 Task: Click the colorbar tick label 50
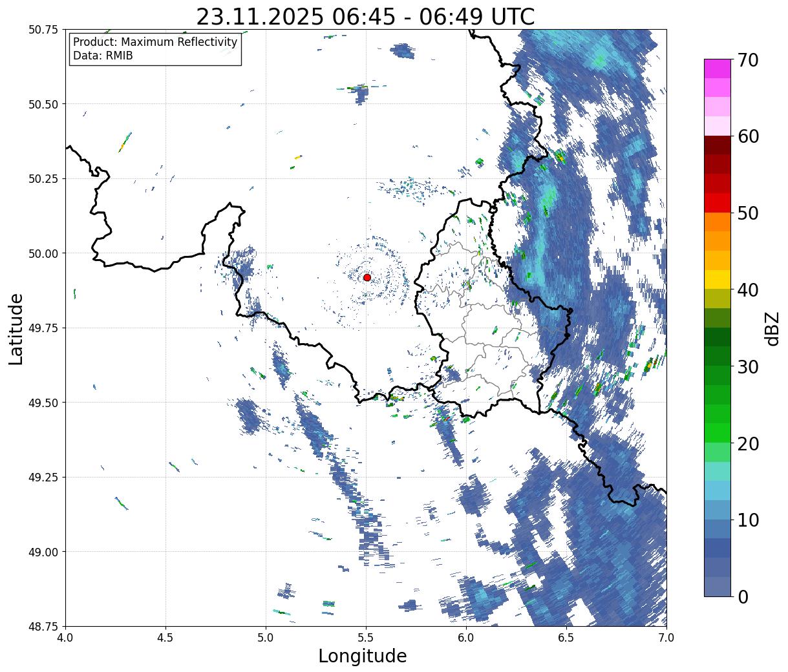pyautogui.click(x=747, y=213)
